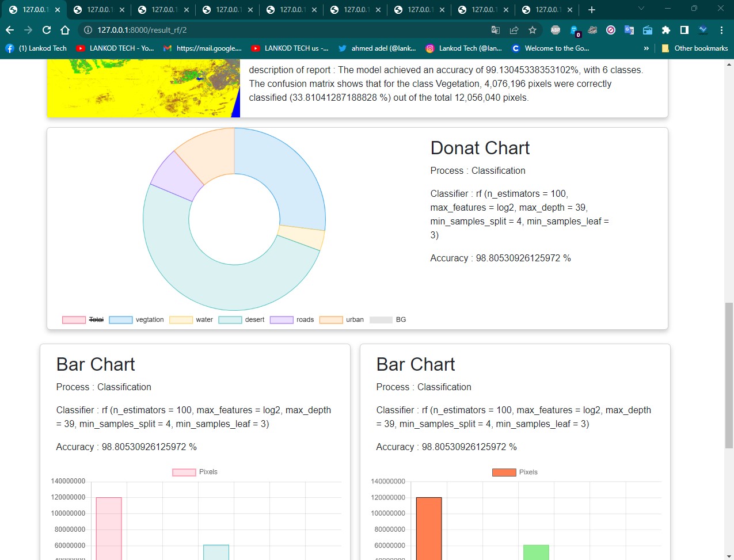The width and height of the screenshot is (734, 560).
Task: Show hidden bookmarks with the double chevron
Action: click(646, 48)
